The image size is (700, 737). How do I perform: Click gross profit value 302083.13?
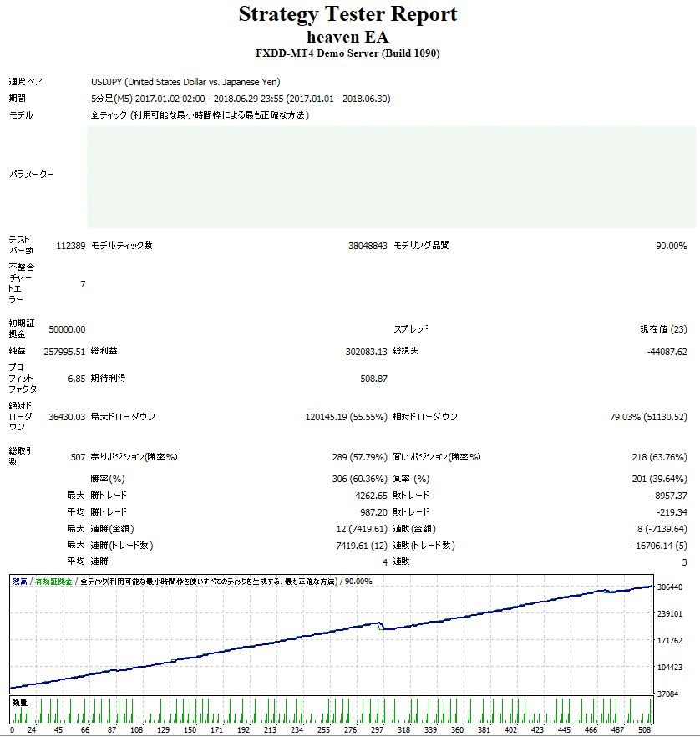coord(367,352)
